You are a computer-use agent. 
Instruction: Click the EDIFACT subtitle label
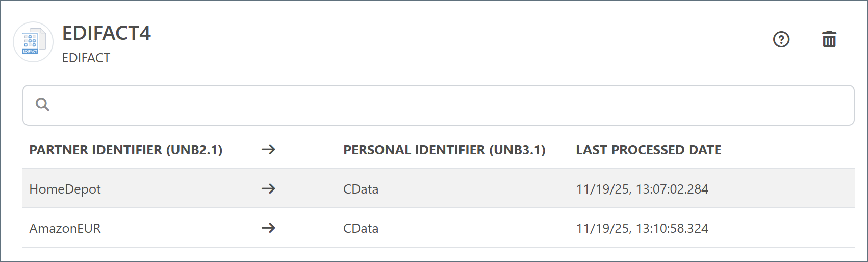[x=86, y=58]
